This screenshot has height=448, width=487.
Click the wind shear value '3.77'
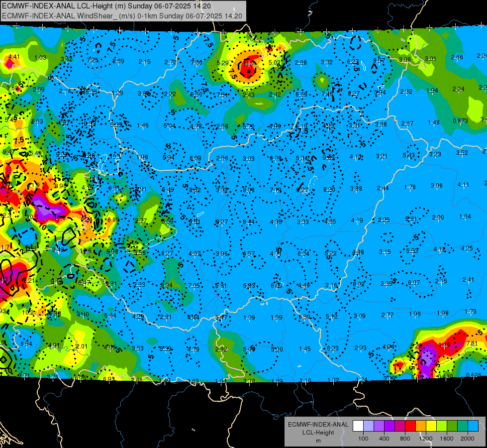(x=141, y=221)
